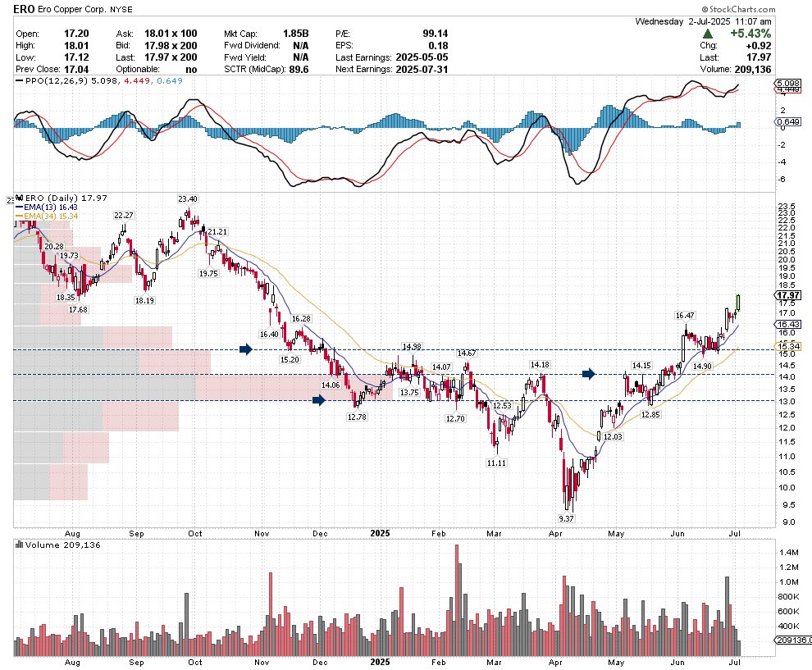Click the 16.47 price label
Viewport: 812px width, 670px height.
tap(685, 315)
